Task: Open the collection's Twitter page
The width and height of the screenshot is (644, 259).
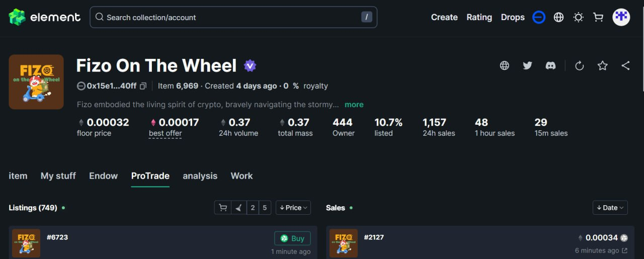Action: pyautogui.click(x=527, y=65)
